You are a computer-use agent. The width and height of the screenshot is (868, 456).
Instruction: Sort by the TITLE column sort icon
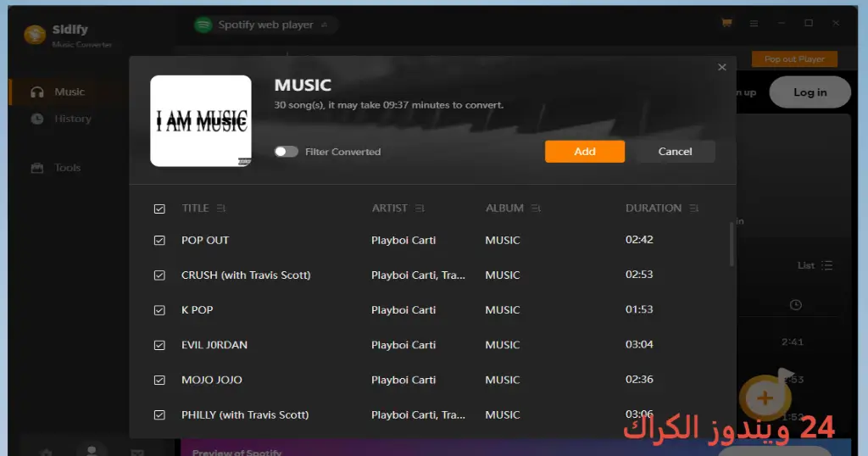point(221,209)
